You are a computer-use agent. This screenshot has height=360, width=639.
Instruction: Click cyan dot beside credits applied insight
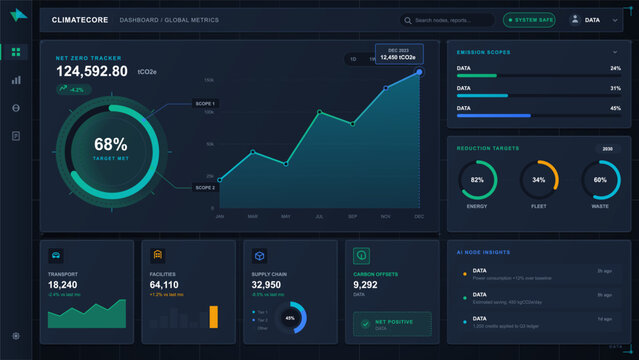click(465, 322)
